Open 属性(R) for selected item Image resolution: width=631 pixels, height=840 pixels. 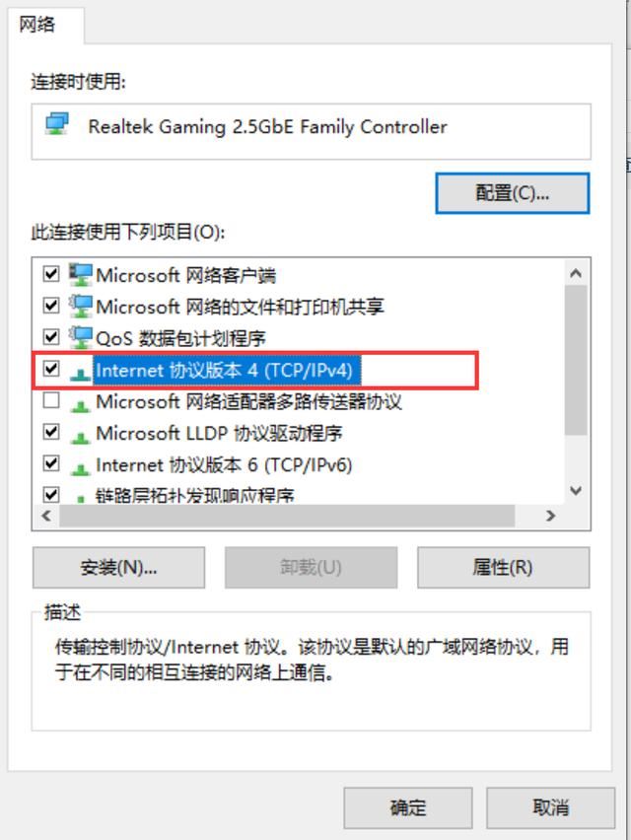[x=503, y=567]
